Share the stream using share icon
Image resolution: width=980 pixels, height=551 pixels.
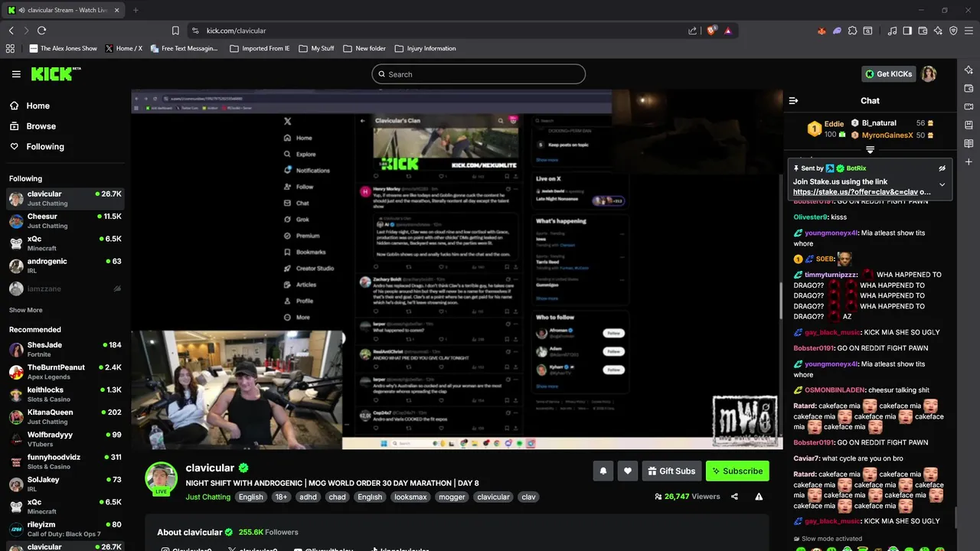734,497
